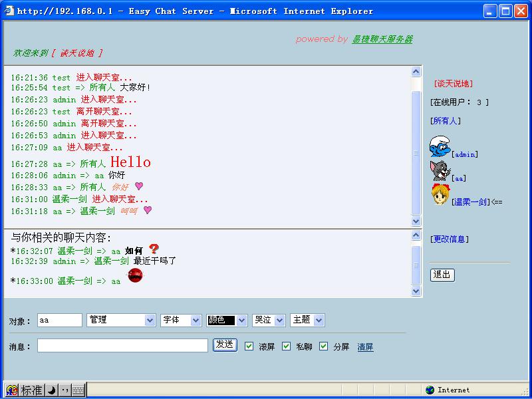Toggle the half-moon full/half-width IME icon
Screen dimensions: 532x399
pos(52,390)
